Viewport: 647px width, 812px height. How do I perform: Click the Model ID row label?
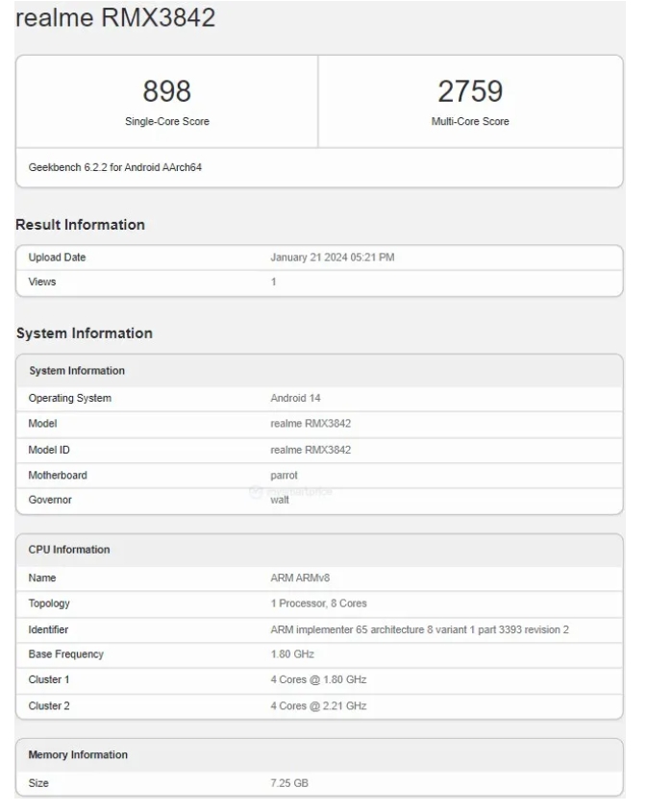click(x=49, y=450)
